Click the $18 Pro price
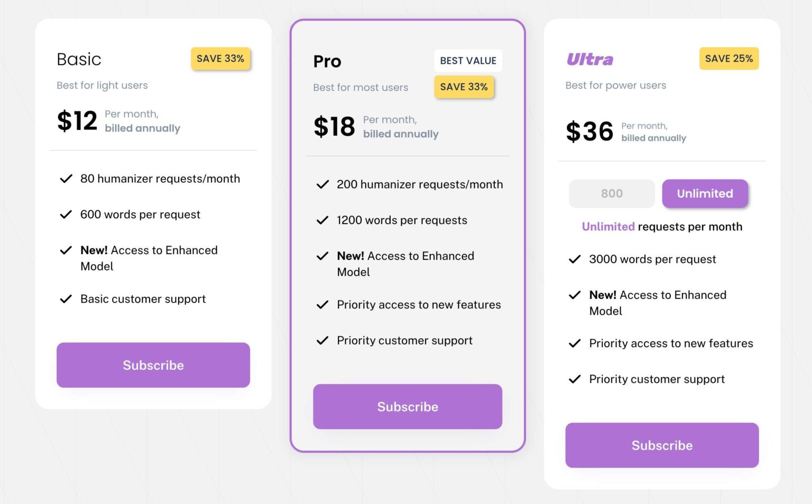This screenshot has height=504, width=812. point(334,127)
